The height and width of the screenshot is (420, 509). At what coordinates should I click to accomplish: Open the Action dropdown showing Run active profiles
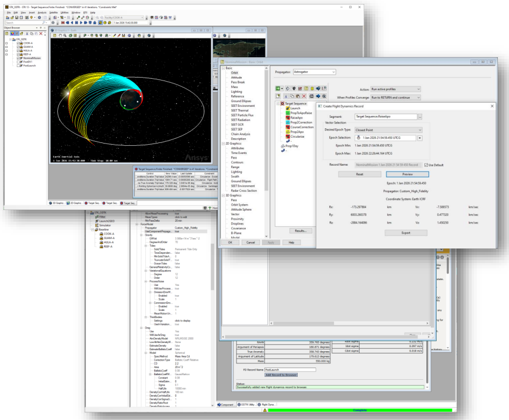(x=395, y=89)
